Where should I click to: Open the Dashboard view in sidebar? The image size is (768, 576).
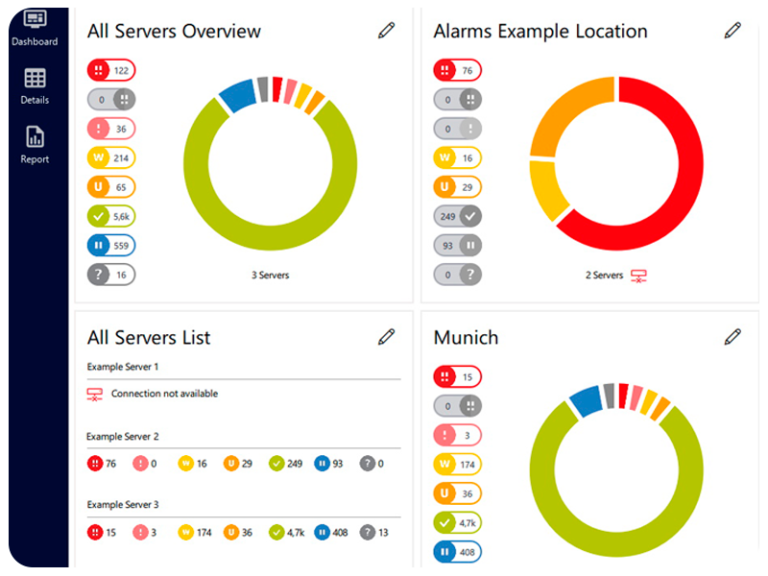34,27
